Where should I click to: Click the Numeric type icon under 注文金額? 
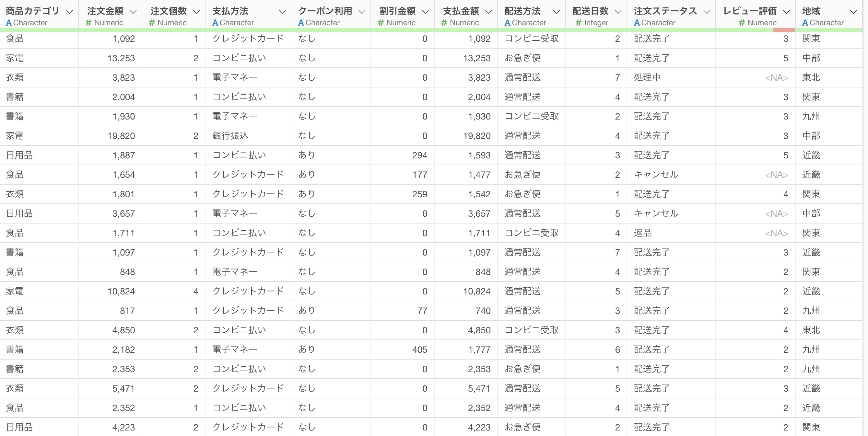pos(88,23)
